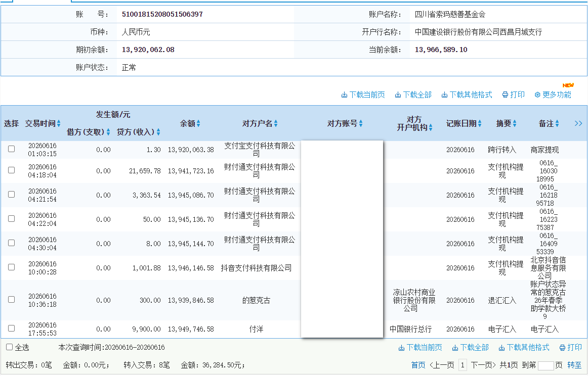588x376 pixels.
Task: Click account name 四川省索玛慈善基金会
Action: (x=450, y=14)
